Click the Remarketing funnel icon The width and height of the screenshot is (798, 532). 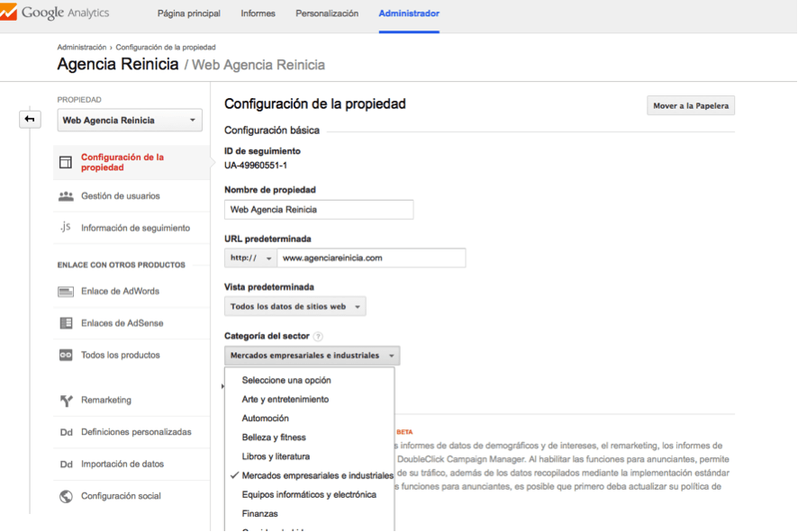tap(65, 401)
